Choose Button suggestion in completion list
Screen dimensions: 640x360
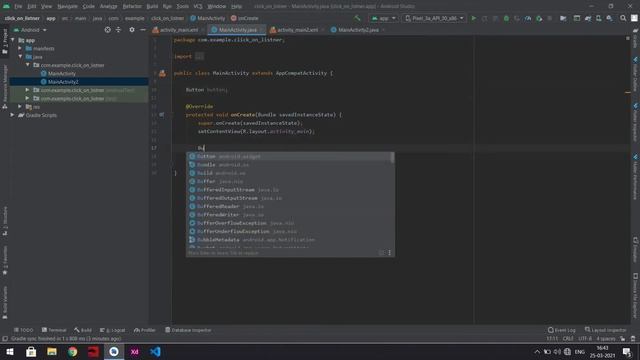click(290, 156)
